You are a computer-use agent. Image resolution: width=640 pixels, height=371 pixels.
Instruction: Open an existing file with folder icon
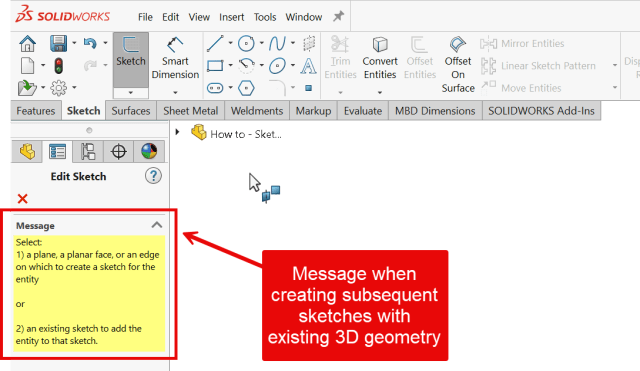click(x=27, y=87)
